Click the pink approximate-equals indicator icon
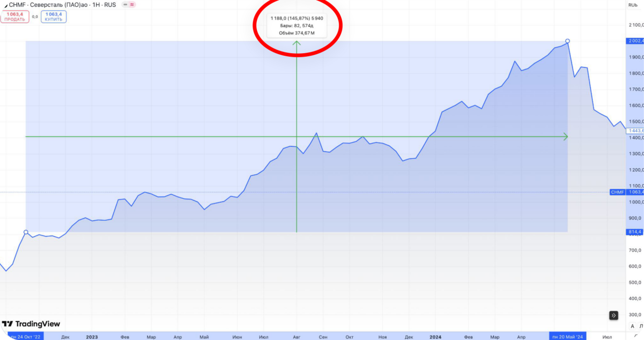Screen dimensions: 644x340 [132, 5]
